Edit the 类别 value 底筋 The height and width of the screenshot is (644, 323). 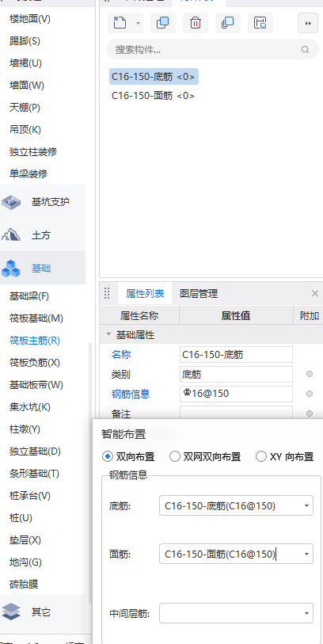[x=236, y=374]
